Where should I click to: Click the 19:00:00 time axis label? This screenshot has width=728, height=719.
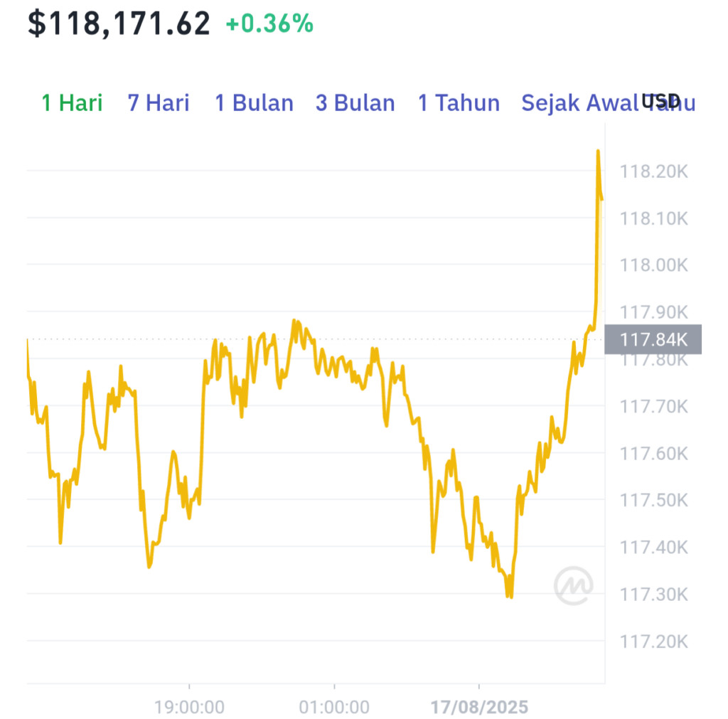pyautogui.click(x=189, y=707)
